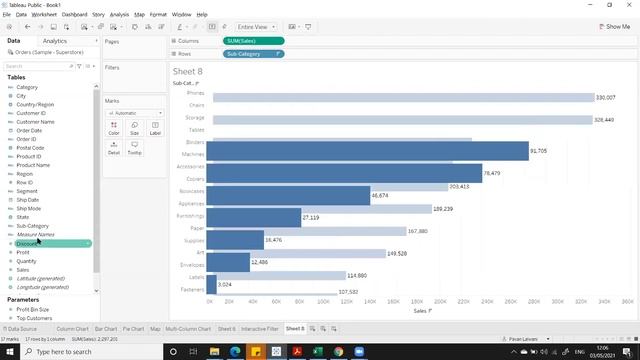Sort descending using toolbar icon
The height and width of the screenshot is (360, 640).
click(x=162, y=27)
